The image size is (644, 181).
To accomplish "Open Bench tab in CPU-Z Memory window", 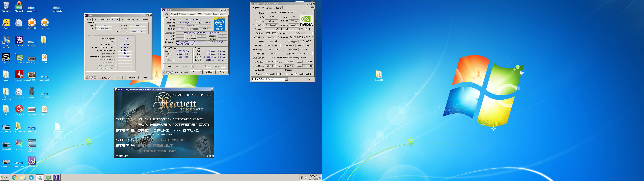I will tap(138, 19).
